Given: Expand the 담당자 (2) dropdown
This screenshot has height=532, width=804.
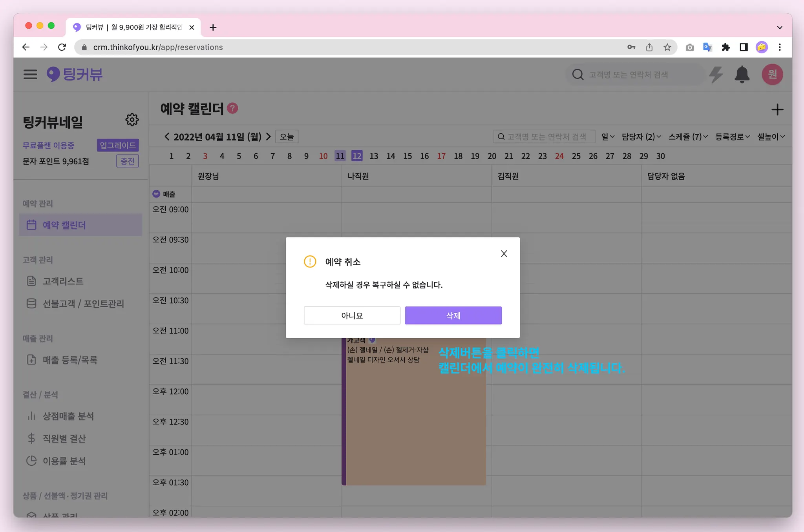Looking at the screenshot, I should (x=641, y=137).
